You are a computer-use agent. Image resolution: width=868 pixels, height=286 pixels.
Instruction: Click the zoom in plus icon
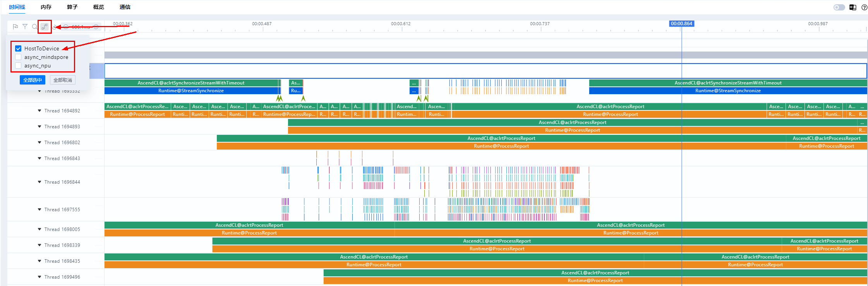pos(96,27)
